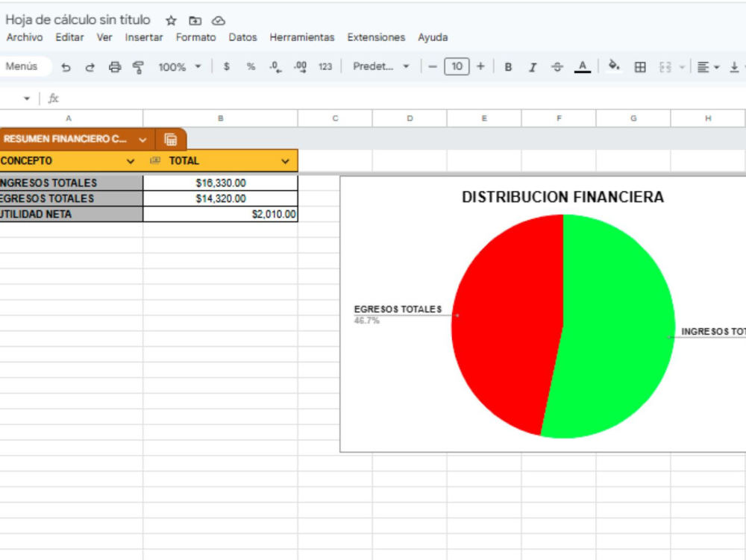
Task: Open horizontal align dropdown
Action: point(708,67)
